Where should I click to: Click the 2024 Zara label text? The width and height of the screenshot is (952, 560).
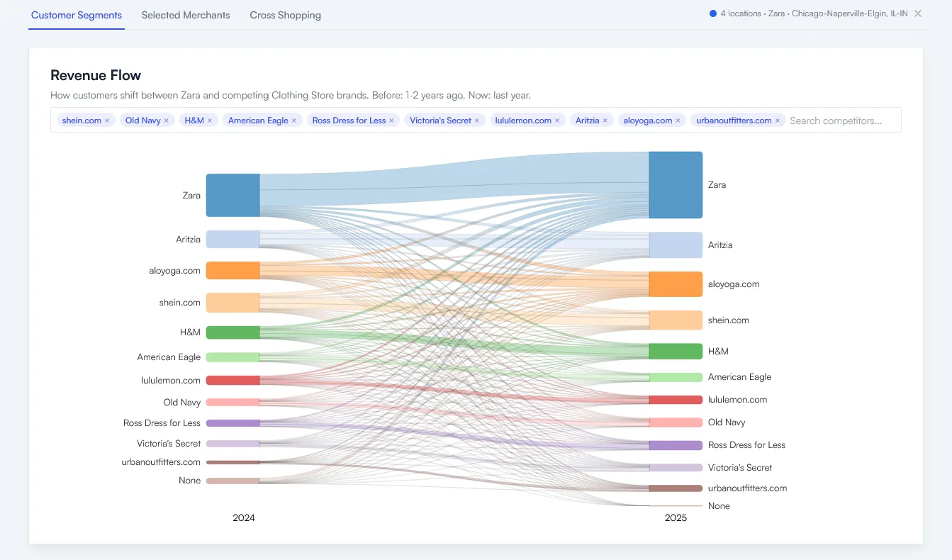pos(191,195)
